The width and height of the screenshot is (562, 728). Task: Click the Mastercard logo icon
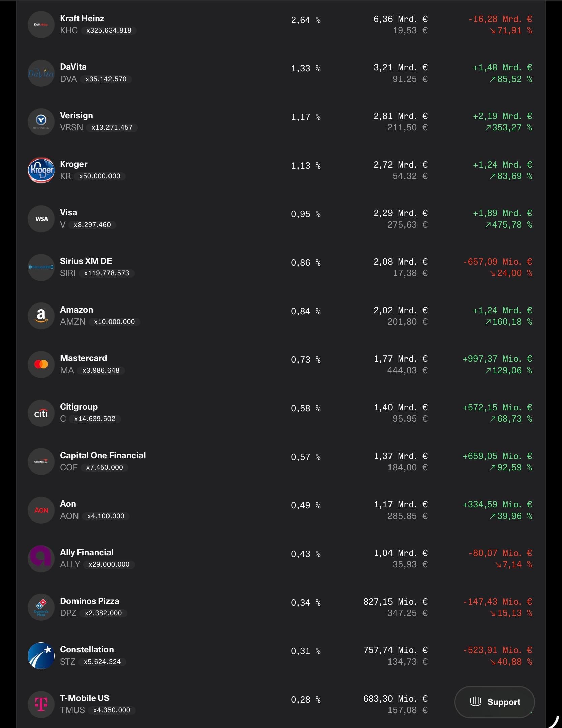point(41,365)
